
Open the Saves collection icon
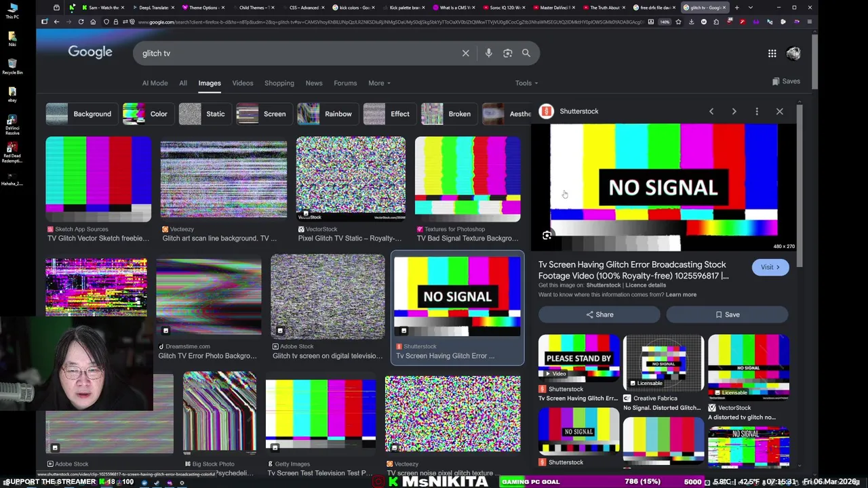pos(786,81)
